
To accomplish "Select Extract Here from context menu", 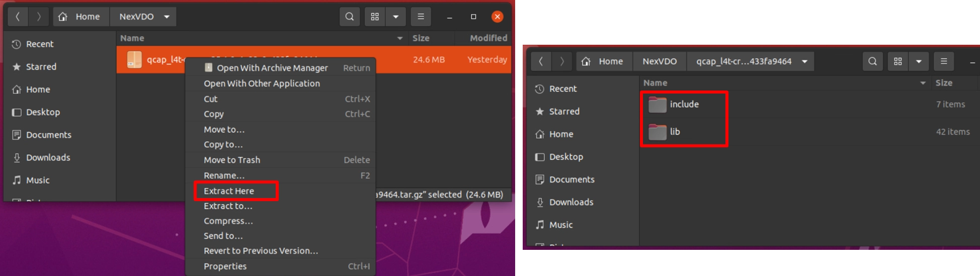I will [x=229, y=191].
